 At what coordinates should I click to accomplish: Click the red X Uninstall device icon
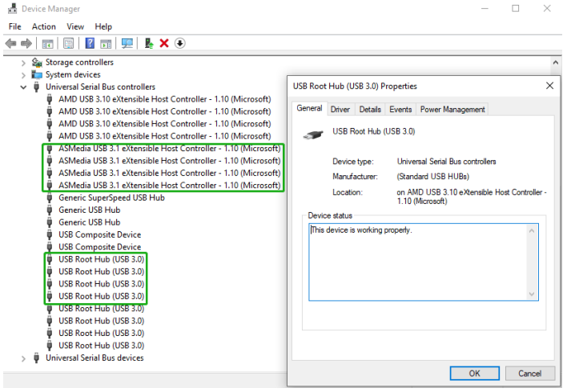tap(164, 43)
